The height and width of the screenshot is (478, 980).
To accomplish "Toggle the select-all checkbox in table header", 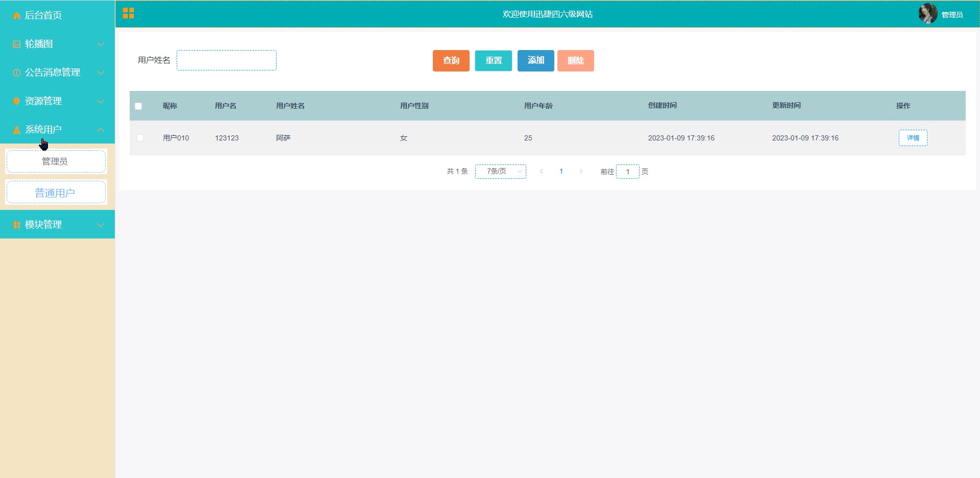I will [x=138, y=106].
